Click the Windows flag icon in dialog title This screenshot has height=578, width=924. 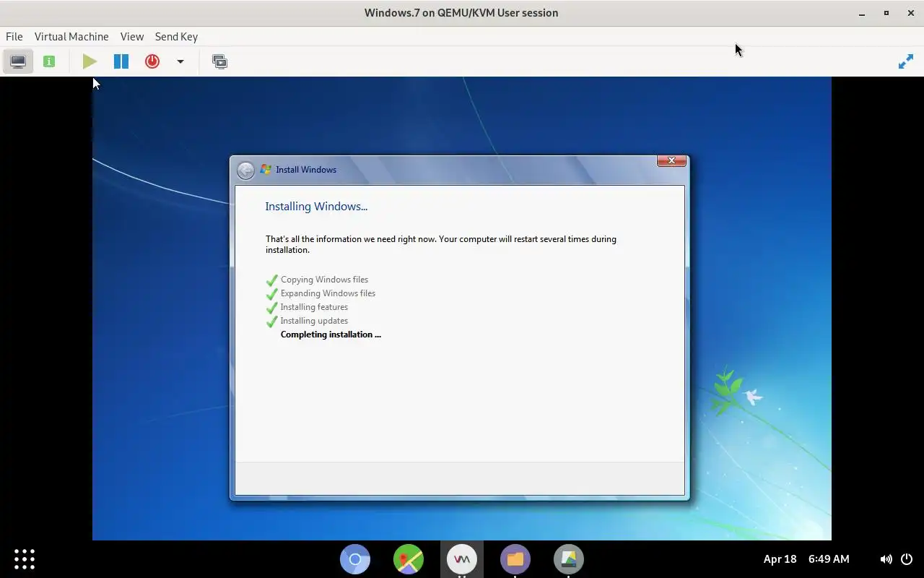tap(266, 169)
